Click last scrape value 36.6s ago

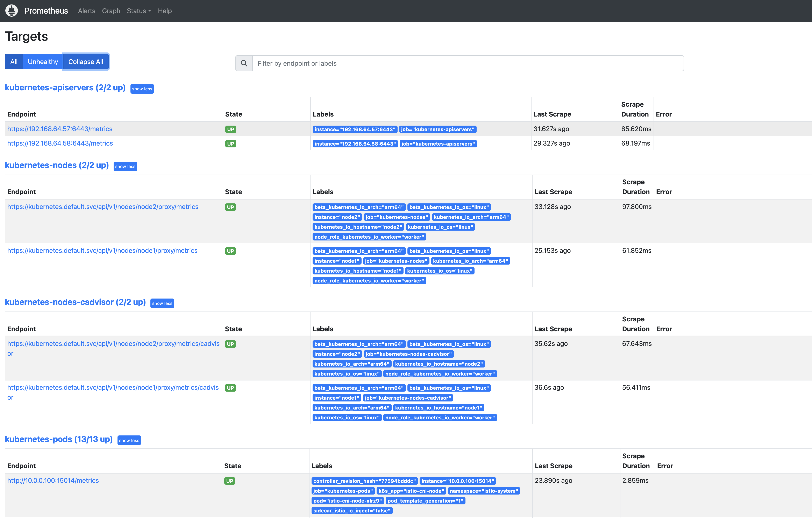[549, 387]
